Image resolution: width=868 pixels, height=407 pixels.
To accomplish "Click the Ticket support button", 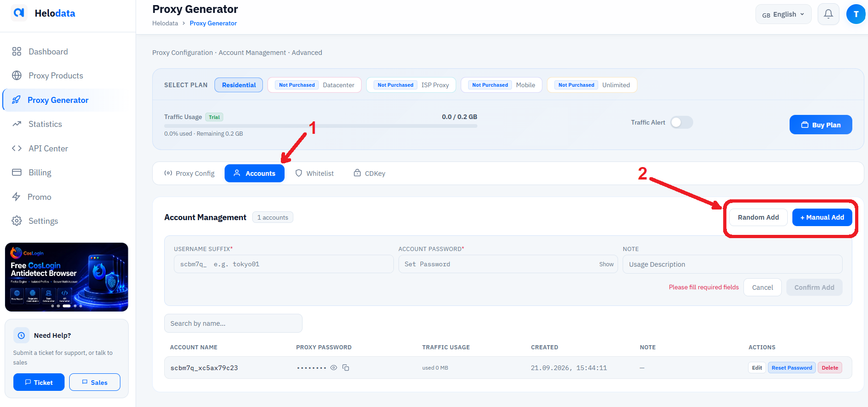I will 39,382.
